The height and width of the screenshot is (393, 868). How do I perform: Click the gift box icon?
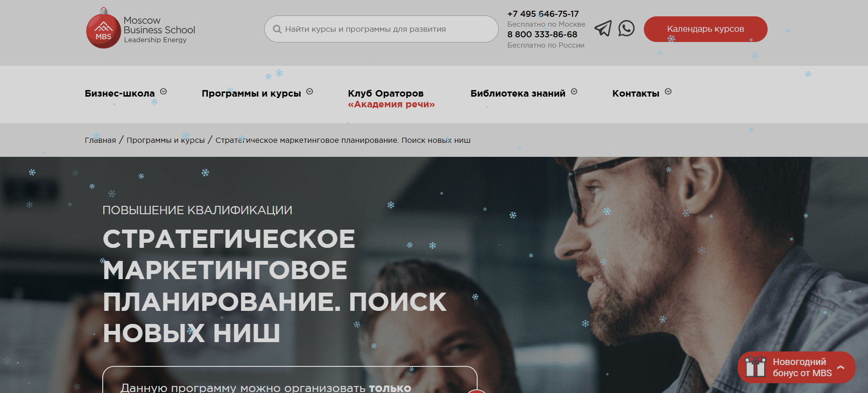click(755, 366)
